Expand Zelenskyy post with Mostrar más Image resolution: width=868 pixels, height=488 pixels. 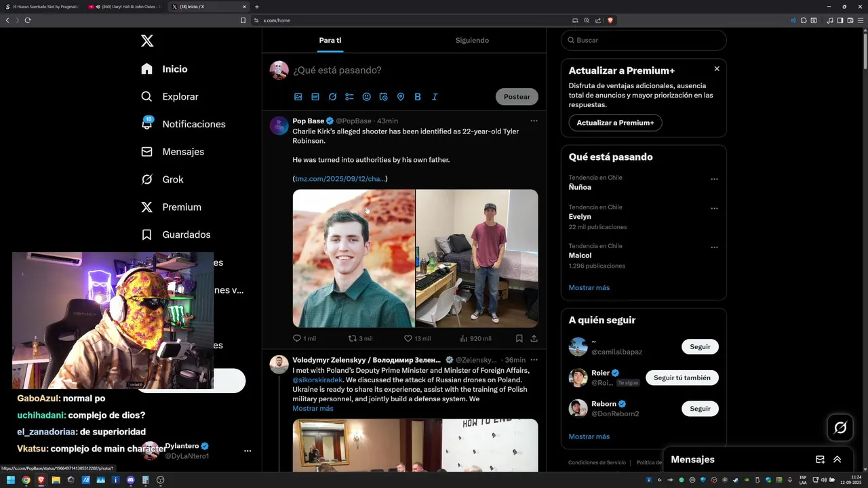pos(313,409)
